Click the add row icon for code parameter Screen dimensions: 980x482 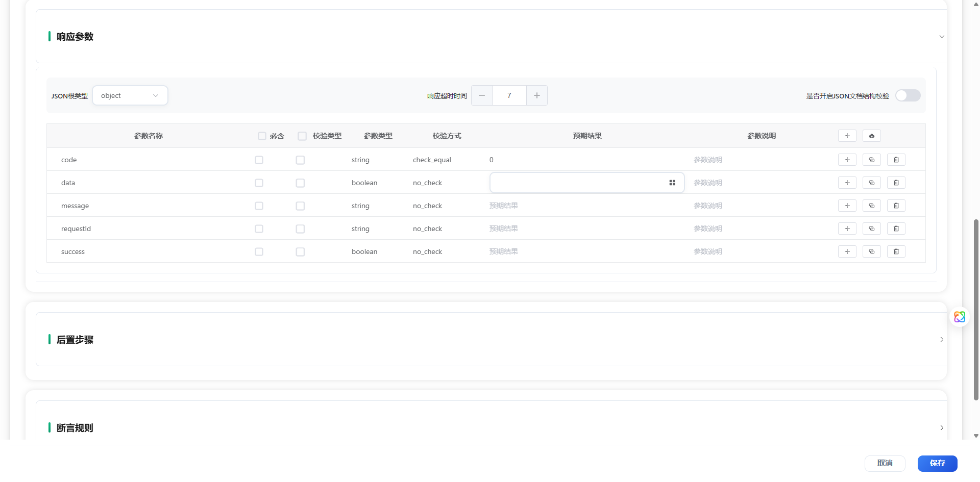point(847,160)
